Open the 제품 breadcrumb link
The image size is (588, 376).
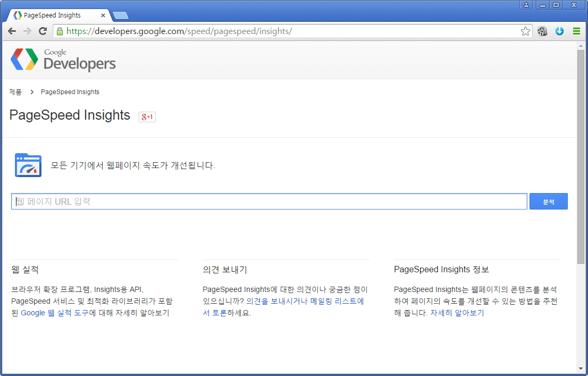[15, 92]
